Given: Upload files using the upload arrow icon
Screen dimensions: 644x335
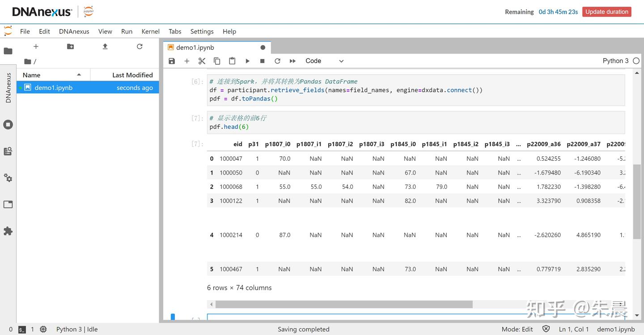Looking at the screenshot, I should click(105, 46).
